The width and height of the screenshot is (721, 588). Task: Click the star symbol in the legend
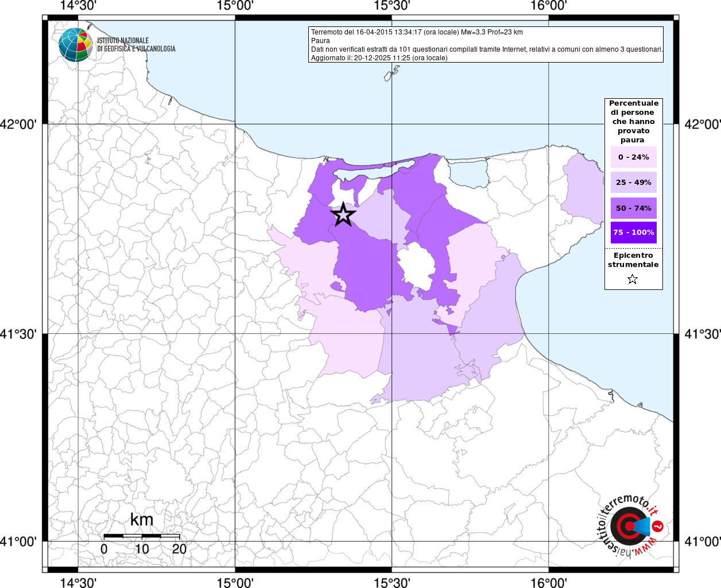[633, 279]
